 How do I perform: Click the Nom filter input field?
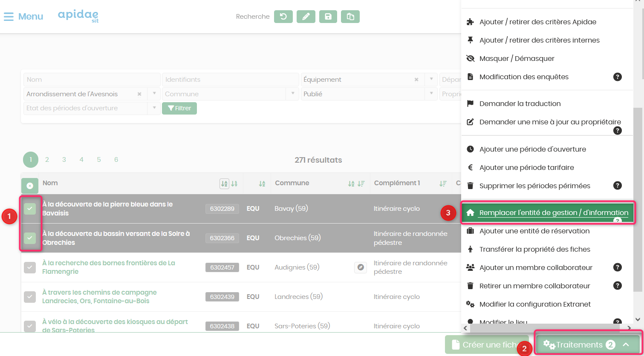[x=92, y=80]
